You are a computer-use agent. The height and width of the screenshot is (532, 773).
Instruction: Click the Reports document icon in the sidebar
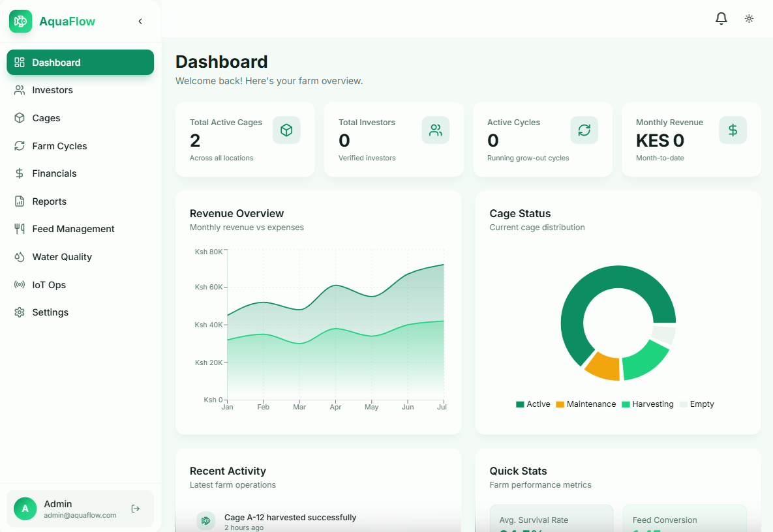coord(19,201)
